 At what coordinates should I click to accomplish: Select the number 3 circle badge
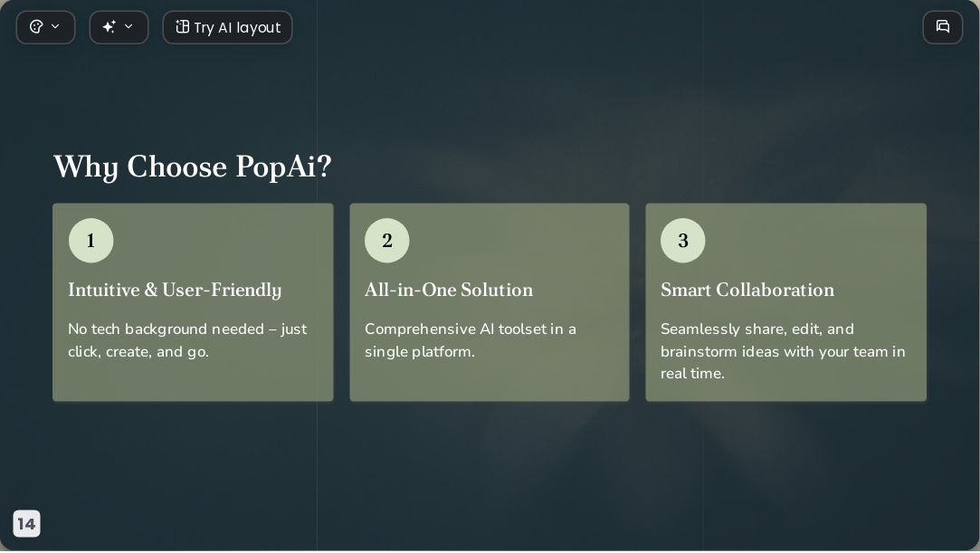click(x=683, y=241)
